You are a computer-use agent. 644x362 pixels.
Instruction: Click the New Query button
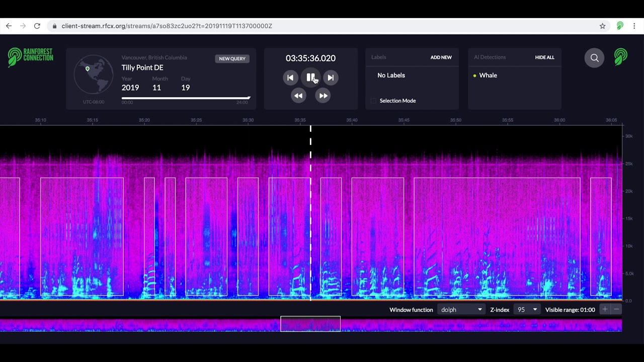pos(232,59)
